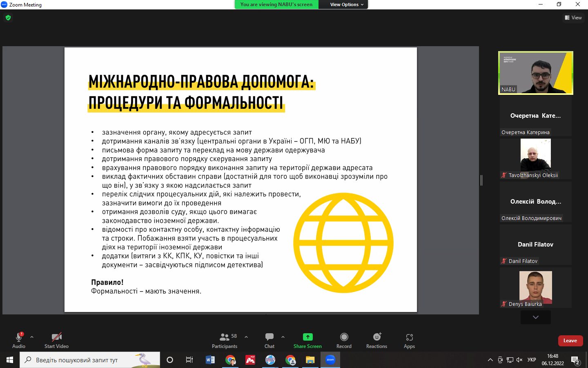The height and width of the screenshot is (368, 588).
Task: Open Microsoft Word from the taskbar
Action: [x=210, y=360]
